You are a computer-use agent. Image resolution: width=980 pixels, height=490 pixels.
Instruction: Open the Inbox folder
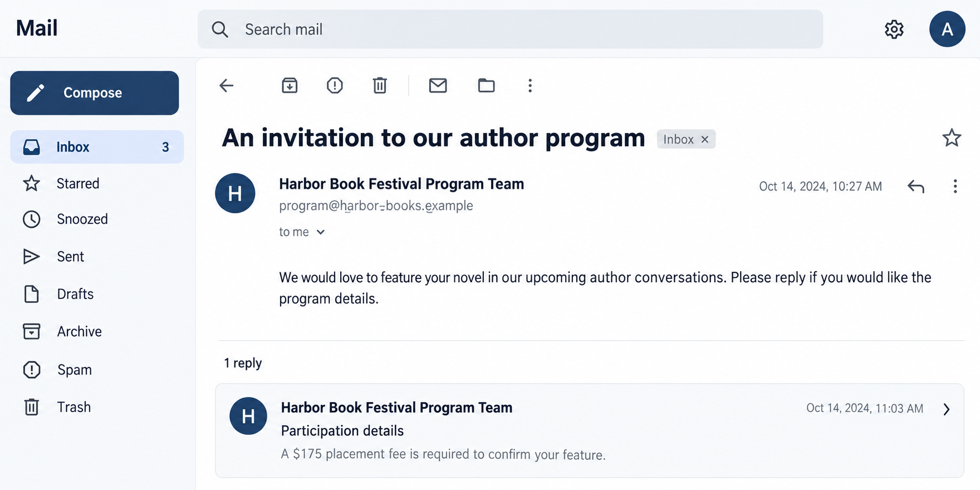(97, 147)
